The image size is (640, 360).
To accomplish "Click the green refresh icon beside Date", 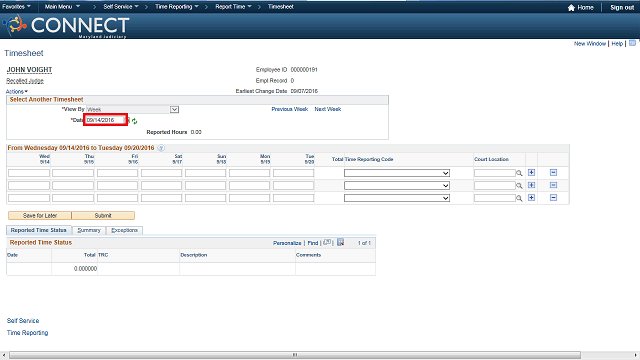I will [x=135, y=121].
